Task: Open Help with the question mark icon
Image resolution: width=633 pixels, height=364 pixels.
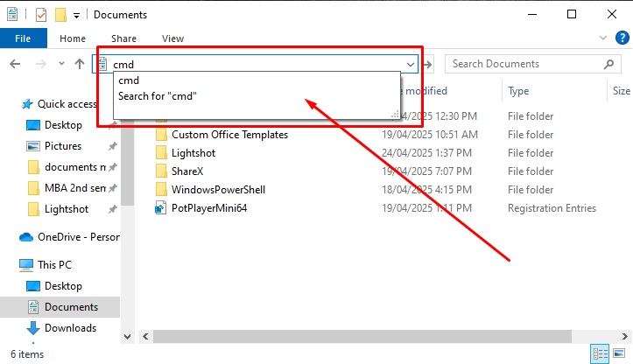Action: coord(618,38)
